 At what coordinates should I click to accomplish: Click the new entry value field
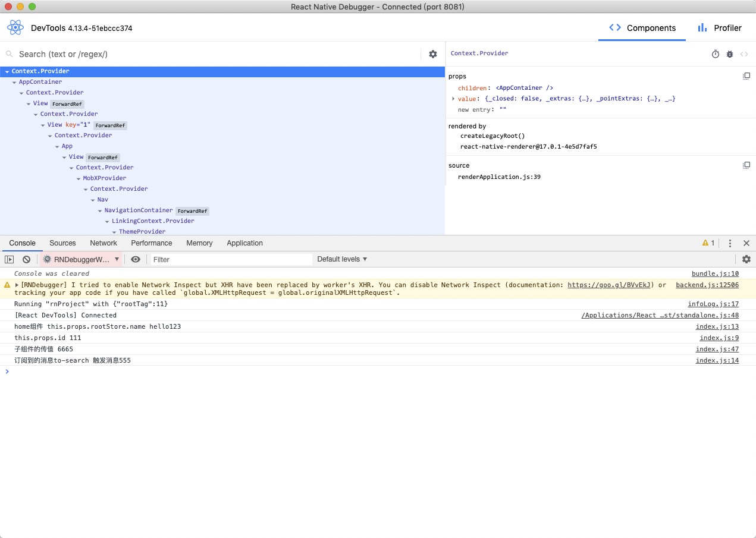(x=503, y=110)
